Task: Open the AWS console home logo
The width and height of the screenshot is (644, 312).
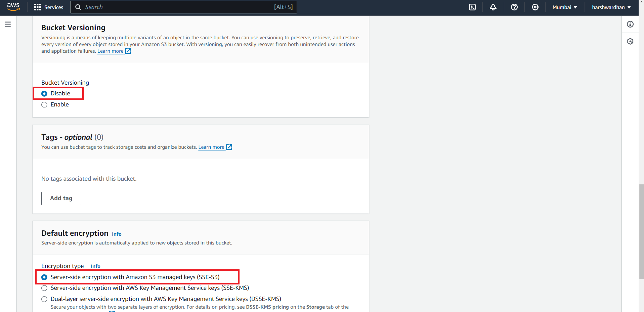Action: point(13,7)
